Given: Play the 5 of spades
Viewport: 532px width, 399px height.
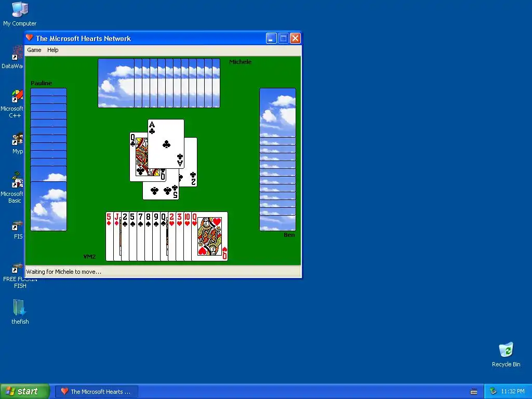Looking at the screenshot, I should (x=132, y=236).
